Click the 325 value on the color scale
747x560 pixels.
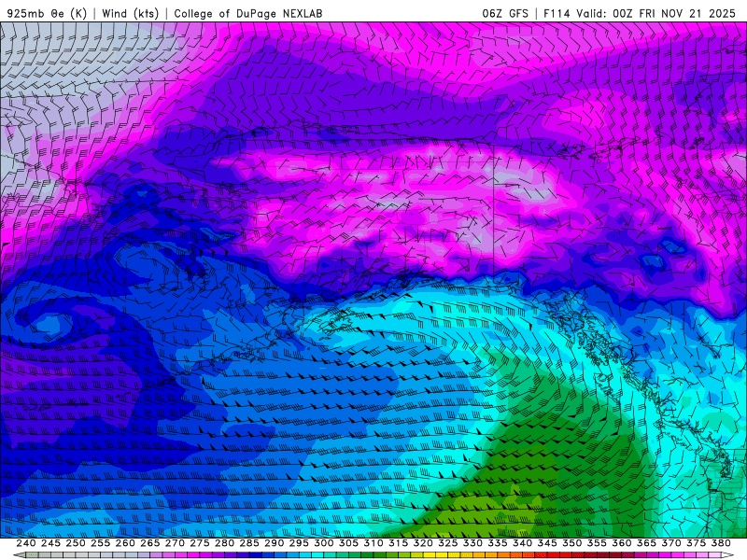[x=448, y=543]
